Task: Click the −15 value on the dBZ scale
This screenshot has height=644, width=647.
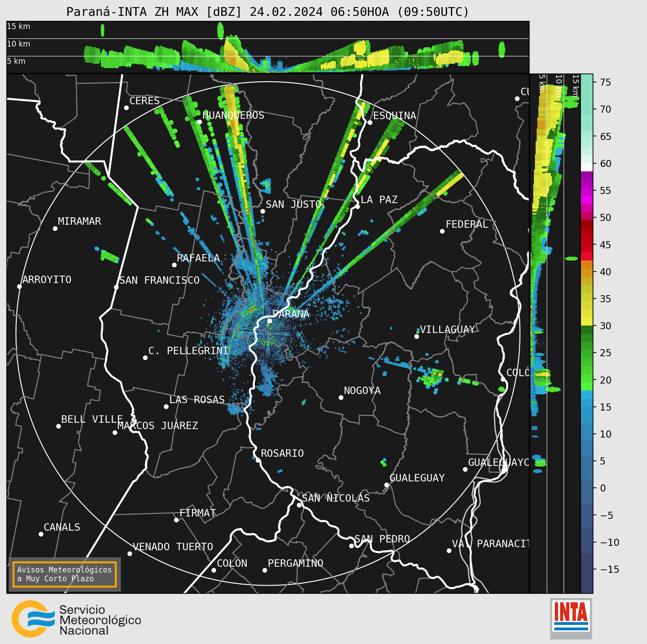Action: coord(610,569)
